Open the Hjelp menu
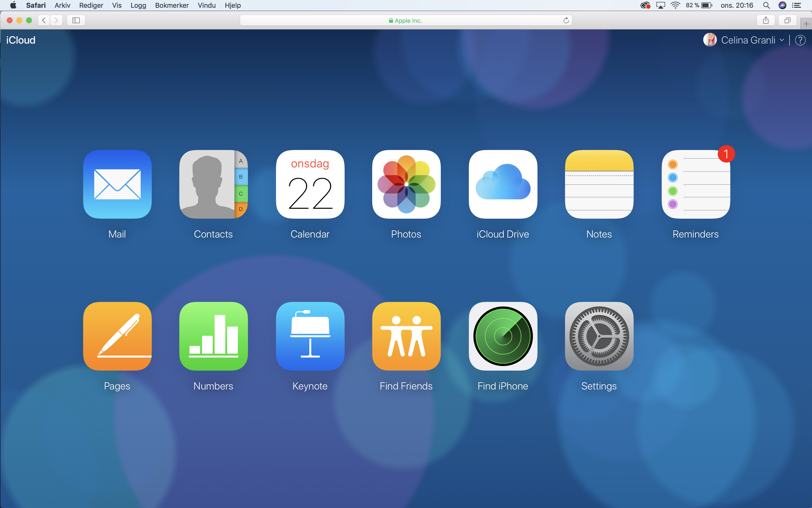Screen dimensions: 812x508 pos(233,5)
